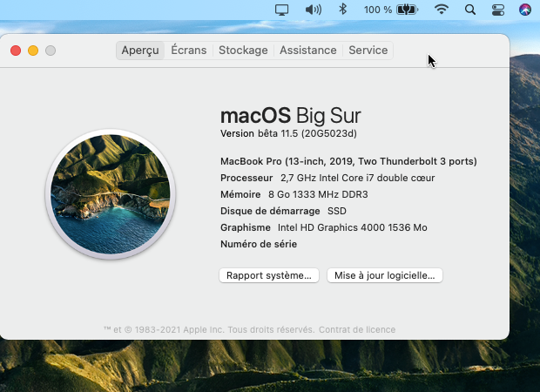Open the Contrat de licence link
Viewport: 540px width, 392px height.
pos(357,329)
